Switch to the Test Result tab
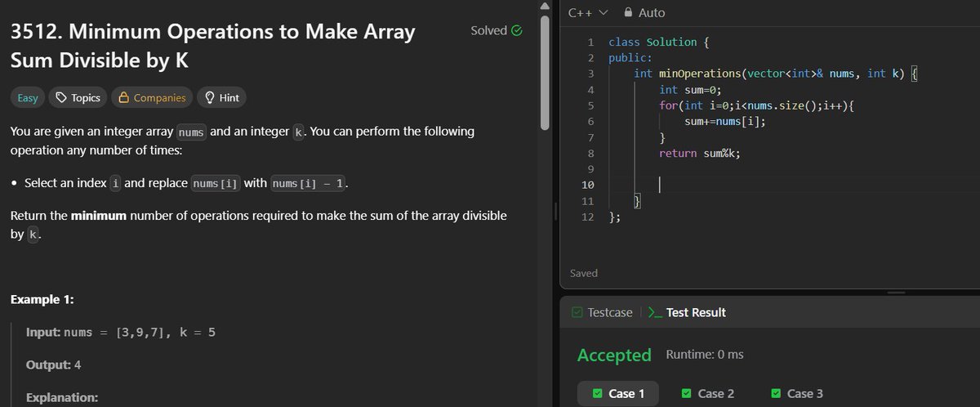Image resolution: width=980 pixels, height=407 pixels. pos(686,312)
